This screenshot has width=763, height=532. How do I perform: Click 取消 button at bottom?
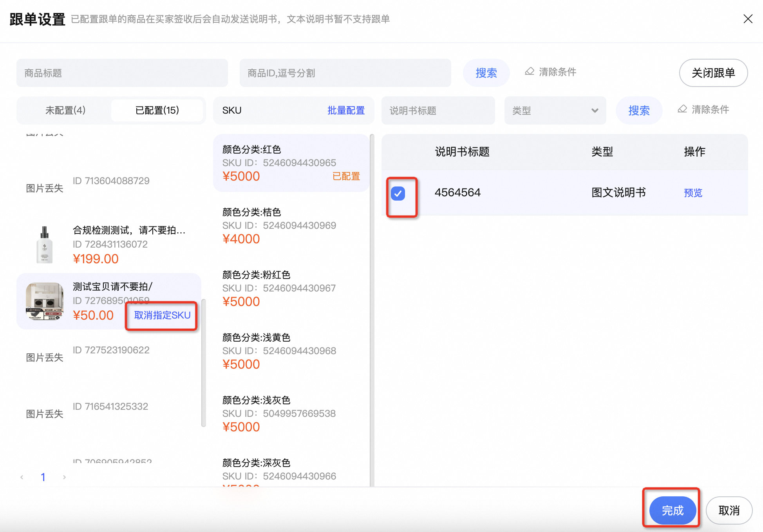click(729, 510)
